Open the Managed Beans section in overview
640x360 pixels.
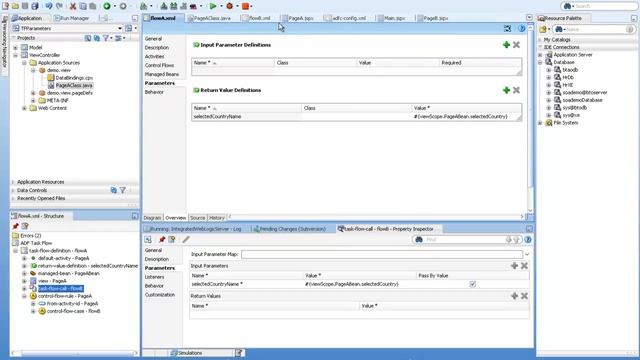click(162, 74)
